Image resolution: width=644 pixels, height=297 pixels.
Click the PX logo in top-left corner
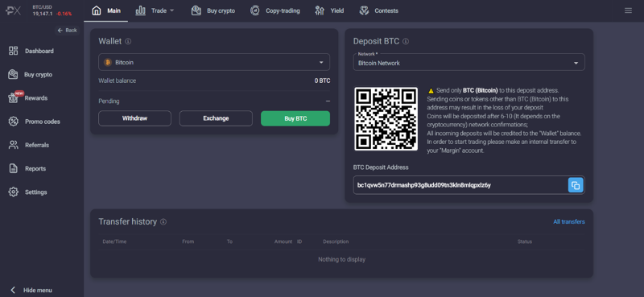click(x=13, y=10)
